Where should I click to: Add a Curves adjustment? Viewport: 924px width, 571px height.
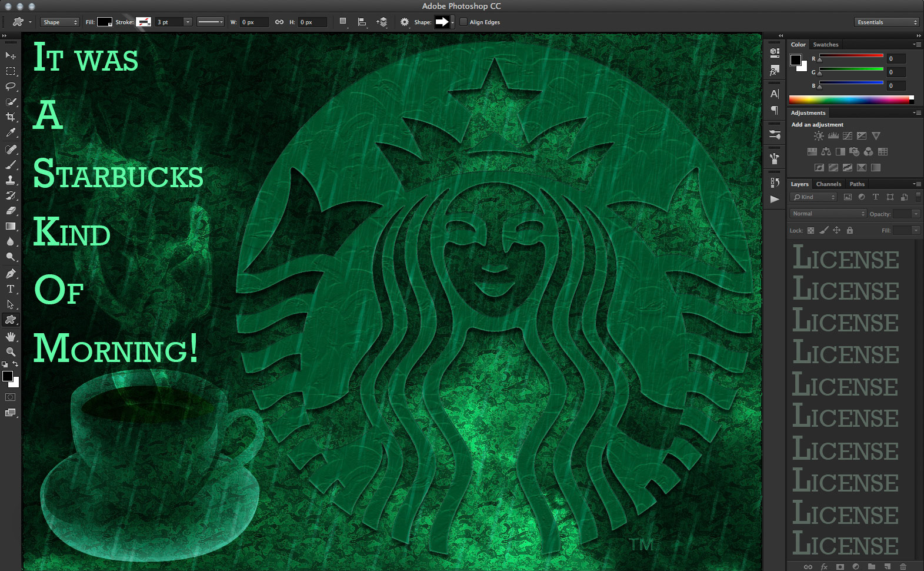848,136
